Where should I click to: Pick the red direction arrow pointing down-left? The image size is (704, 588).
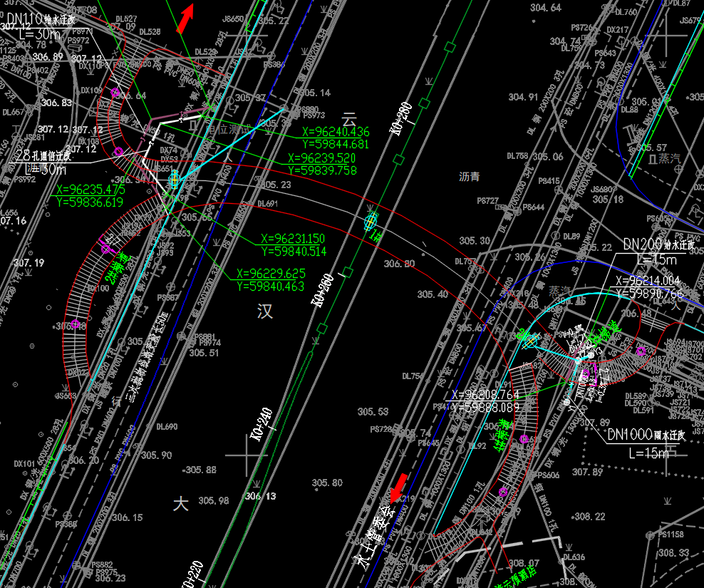point(399,488)
